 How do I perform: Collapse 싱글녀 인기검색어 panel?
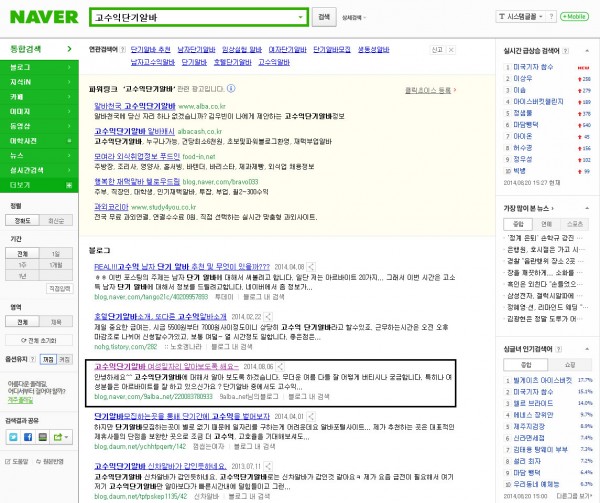[587, 349]
